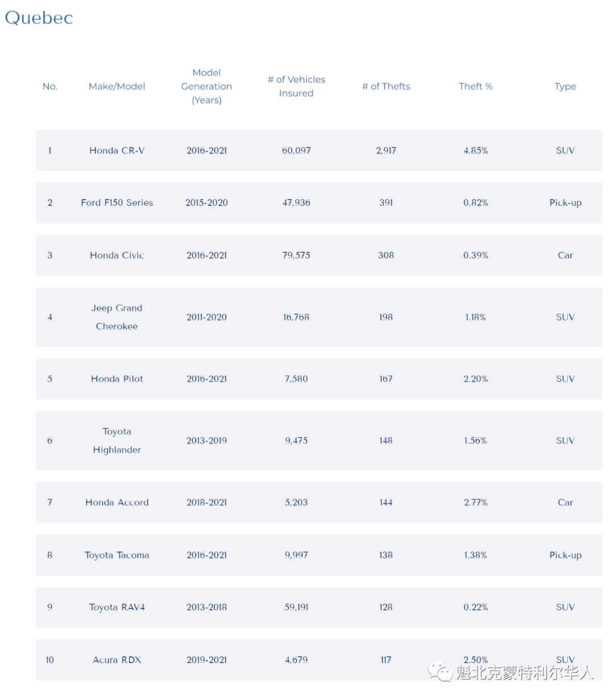Image resolution: width=614 pixels, height=700 pixels.
Task: Select the Honda Civic model name
Action: click(117, 255)
